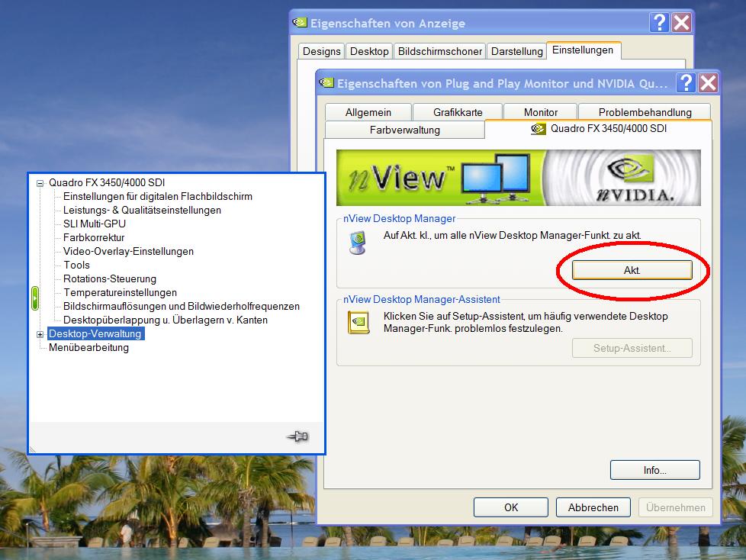Click the disabled Übernehmen button

(676, 507)
